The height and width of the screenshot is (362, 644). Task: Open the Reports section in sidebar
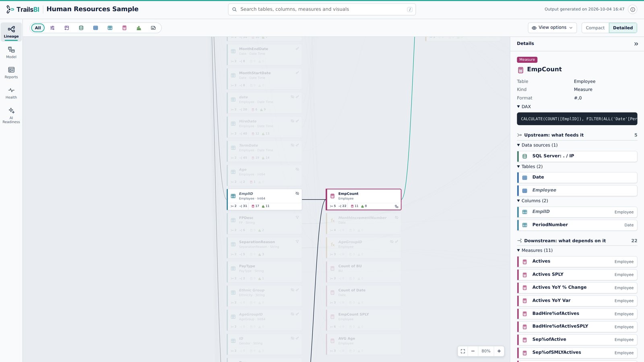coord(11,73)
